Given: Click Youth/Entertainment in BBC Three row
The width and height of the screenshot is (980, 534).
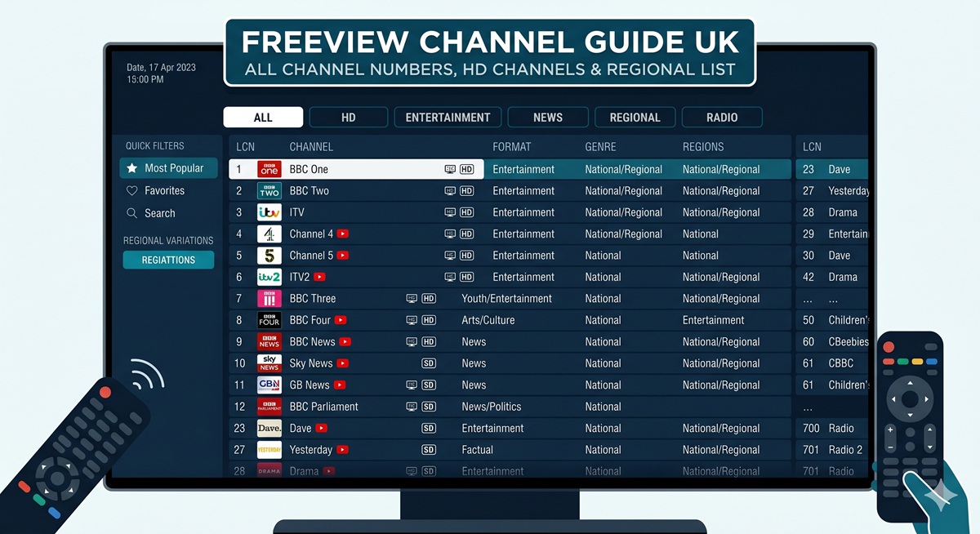Looking at the screenshot, I should (x=507, y=299).
